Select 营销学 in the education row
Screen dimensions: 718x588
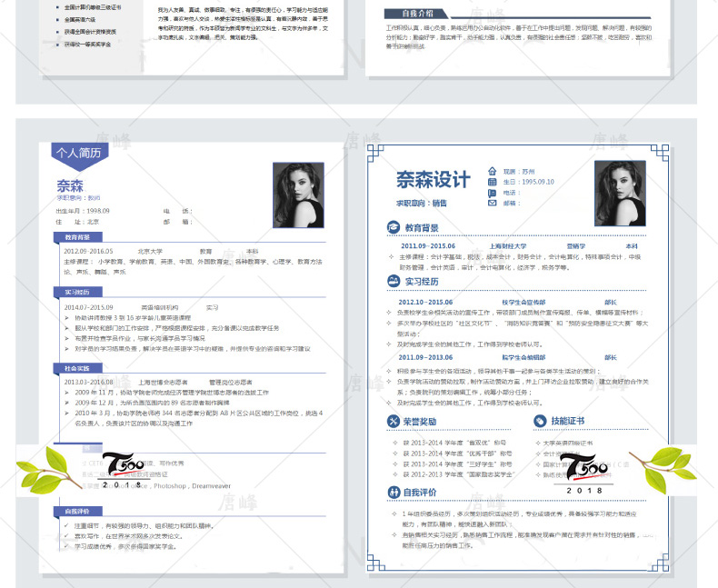pyautogui.click(x=576, y=246)
